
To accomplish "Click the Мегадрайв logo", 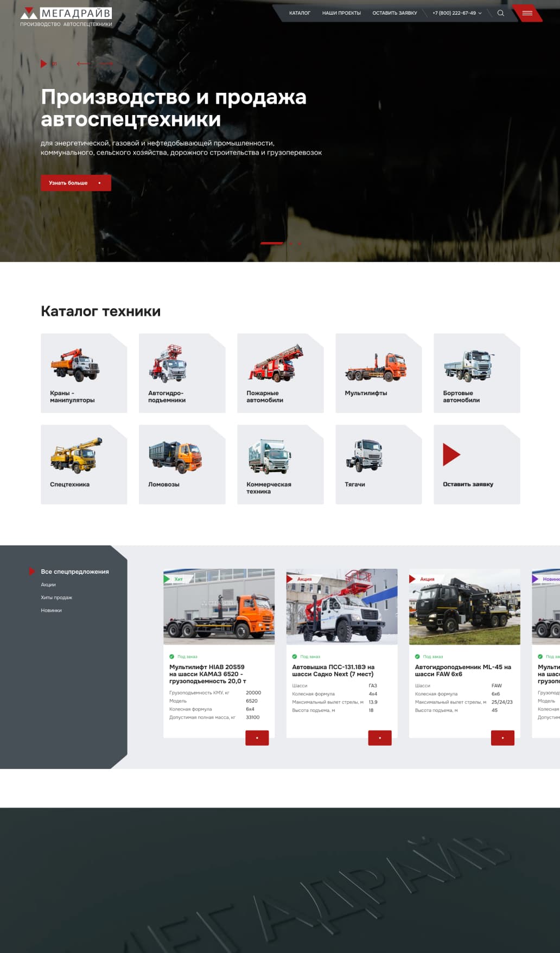I will coord(66,16).
